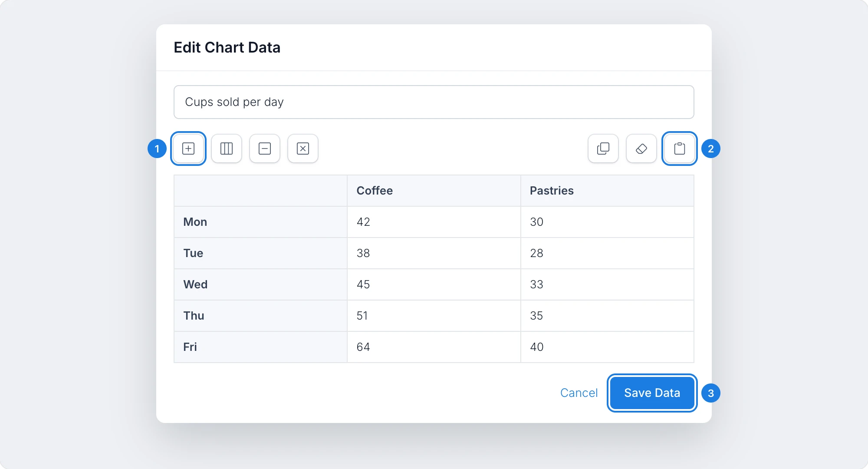The height and width of the screenshot is (469, 868).
Task: Click the Cancel link
Action: coord(579,393)
